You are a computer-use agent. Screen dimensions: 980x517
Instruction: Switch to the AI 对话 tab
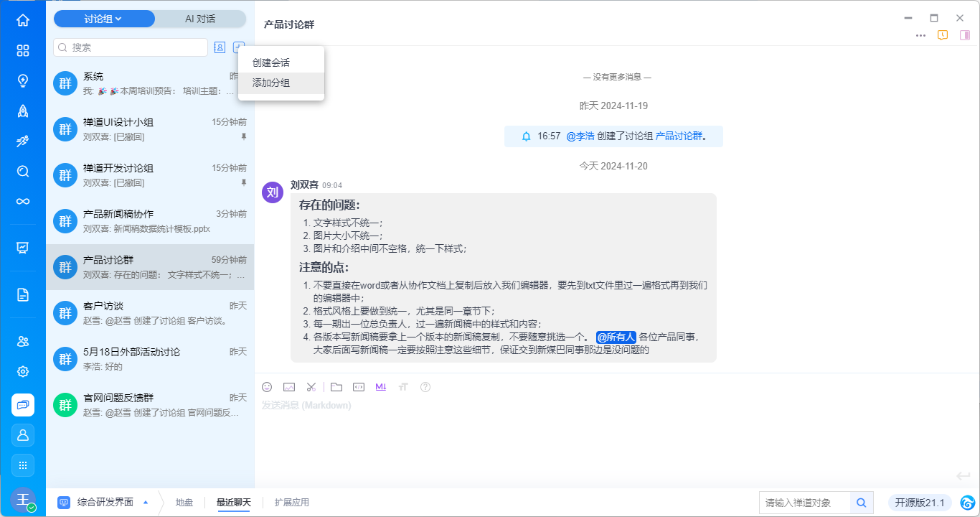pyautogui.click(x=200, y=19)
